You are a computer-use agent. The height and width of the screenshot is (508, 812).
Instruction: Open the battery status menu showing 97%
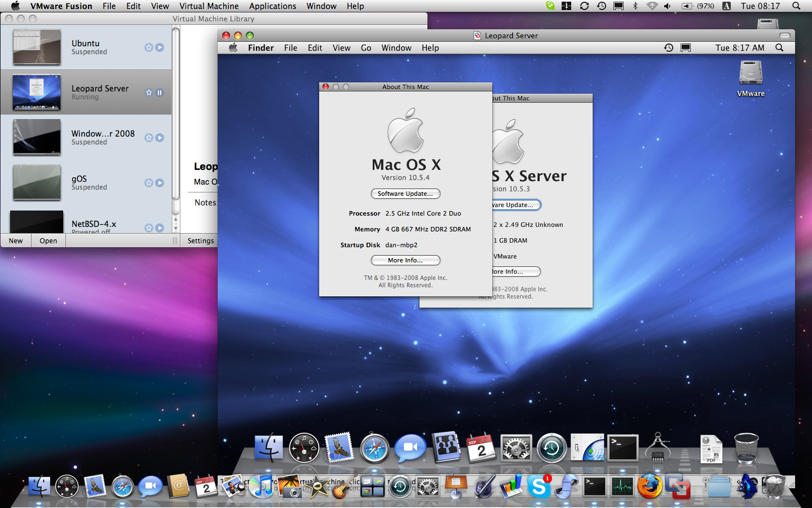click(698, 6)
